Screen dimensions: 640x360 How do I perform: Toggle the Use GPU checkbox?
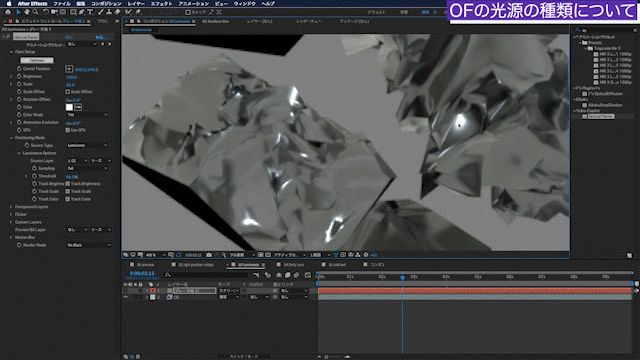[68, 130]
